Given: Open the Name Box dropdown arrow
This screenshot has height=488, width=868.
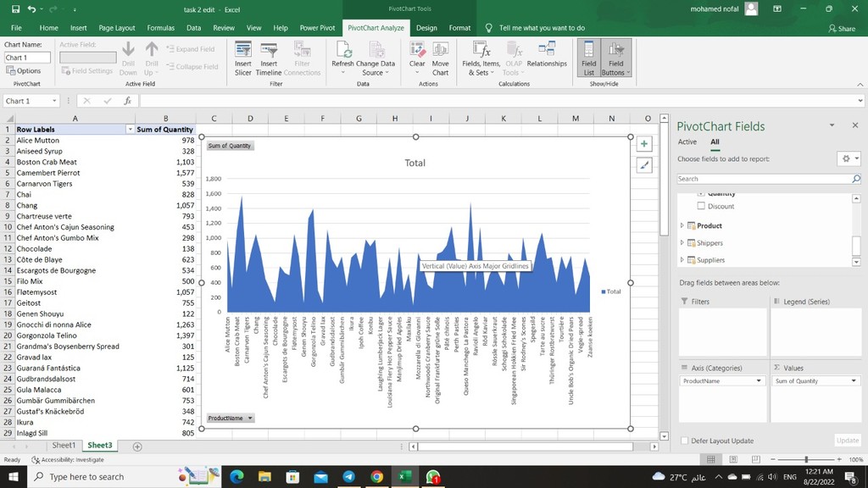Looking at the screenshot, I should pos(54,101).
